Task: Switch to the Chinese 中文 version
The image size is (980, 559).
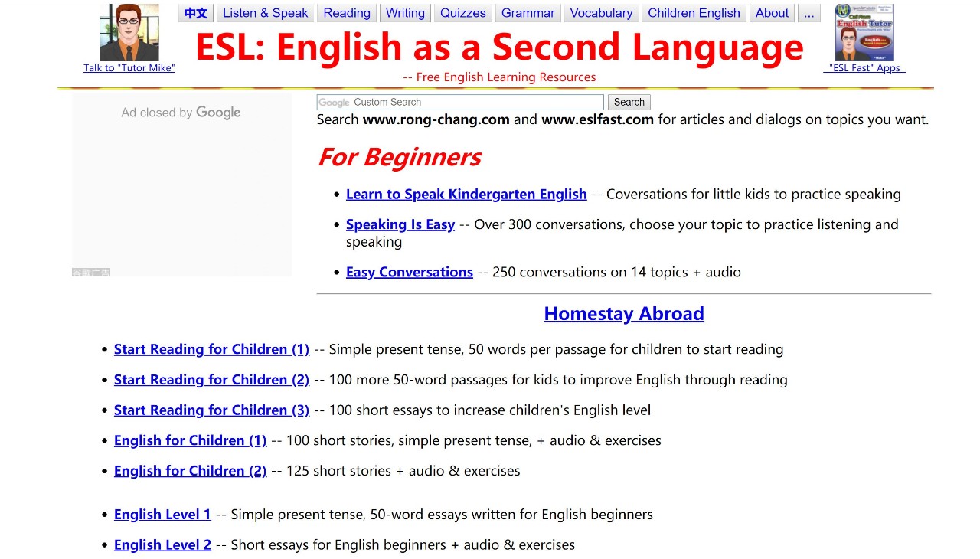Action: (196, 13)
